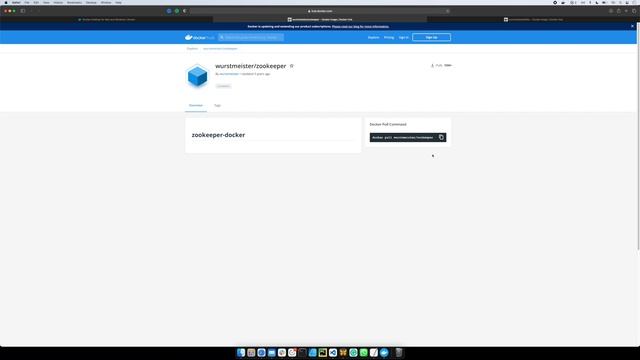Click the reload page icon
This screenshot has width=640, height=360.
point(447,11)
